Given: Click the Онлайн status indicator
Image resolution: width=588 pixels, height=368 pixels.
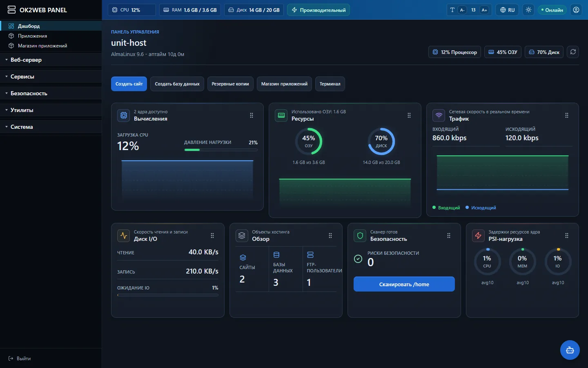Looking at the screenshot, I should (552, 10).
